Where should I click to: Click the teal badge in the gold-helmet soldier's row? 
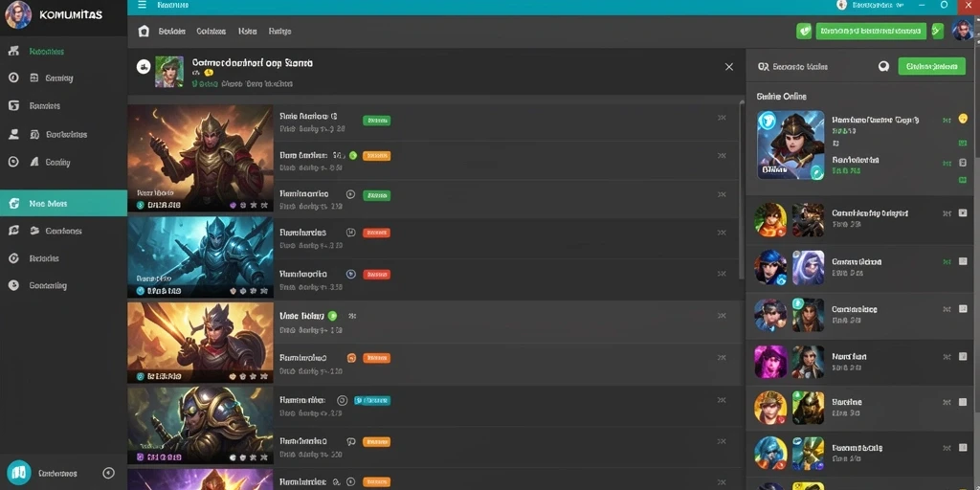(x=372, y=401)
